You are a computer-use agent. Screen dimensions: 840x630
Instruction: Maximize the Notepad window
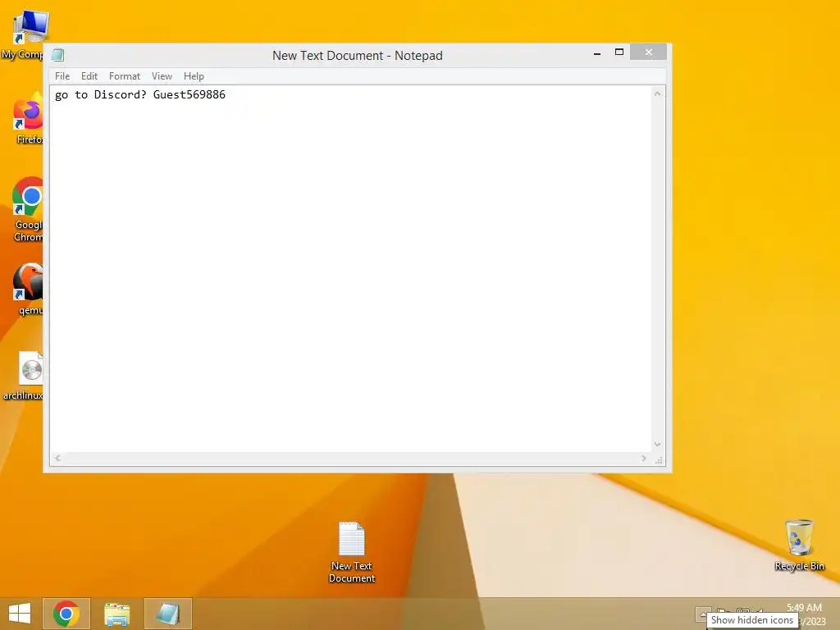619,52
